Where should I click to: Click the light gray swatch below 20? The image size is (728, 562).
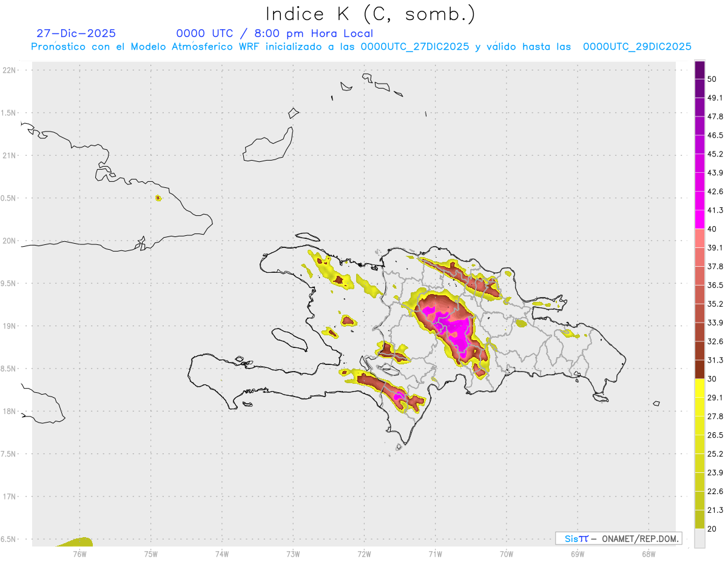[699, 538]
